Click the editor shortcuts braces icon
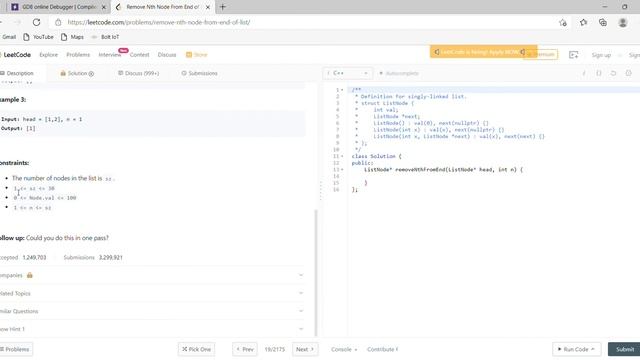 [x=599, y=73]
